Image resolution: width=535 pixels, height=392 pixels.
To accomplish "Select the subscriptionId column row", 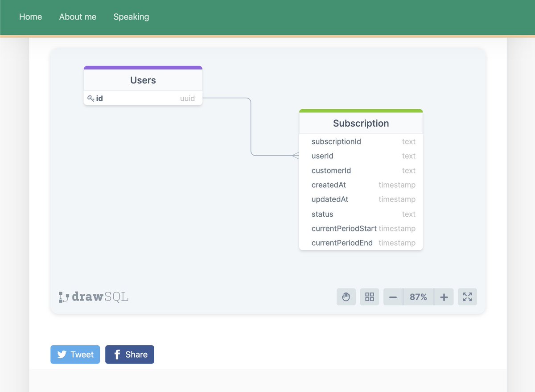I will pos(361,142).
